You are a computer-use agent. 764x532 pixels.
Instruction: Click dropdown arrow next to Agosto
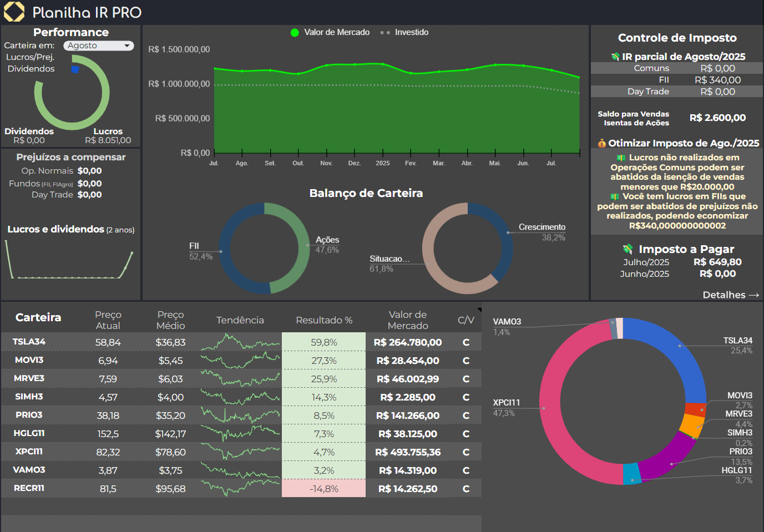click(x=127, y=46)
